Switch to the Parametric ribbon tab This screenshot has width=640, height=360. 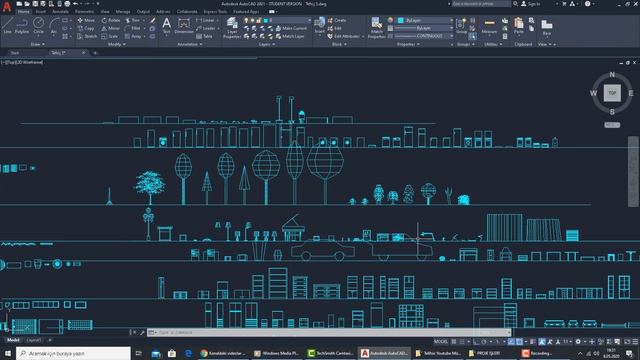click(84, 11)
